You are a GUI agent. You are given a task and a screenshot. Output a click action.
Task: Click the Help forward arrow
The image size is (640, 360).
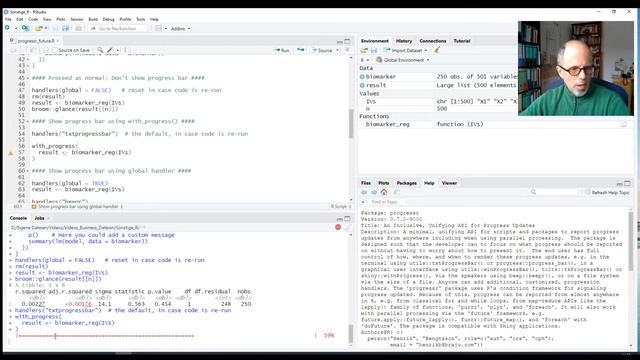click(374, 192)
